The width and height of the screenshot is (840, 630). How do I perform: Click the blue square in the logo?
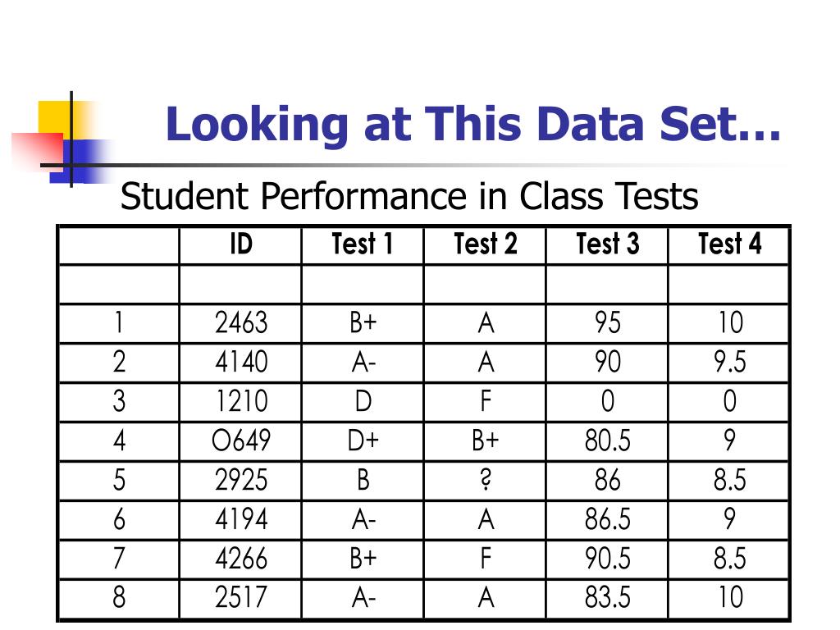click(80, 161)
